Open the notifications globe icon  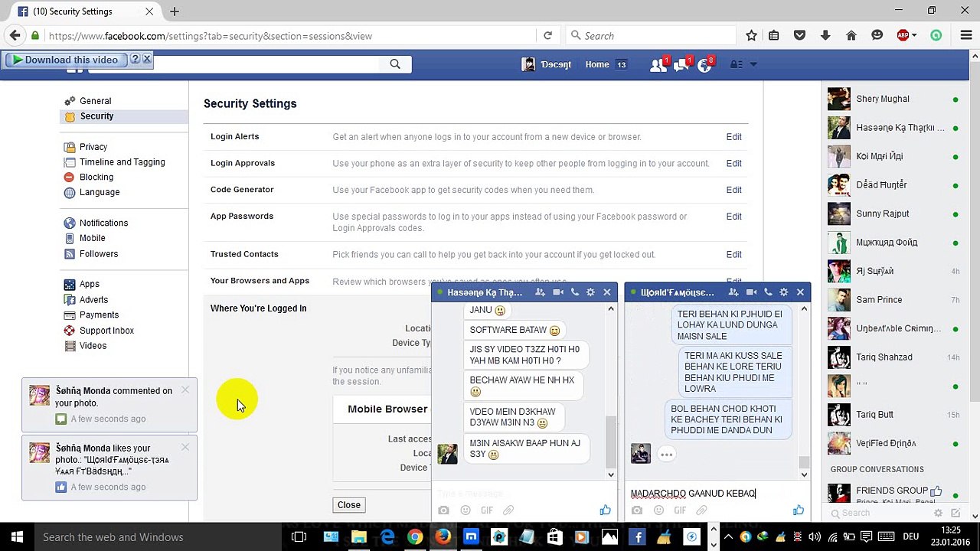coord(704,65)
